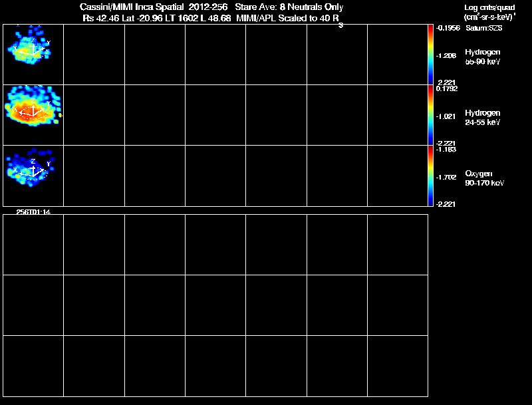Click the 'Hydrogen 55-90 keV' label

click(x=483, y=57)
